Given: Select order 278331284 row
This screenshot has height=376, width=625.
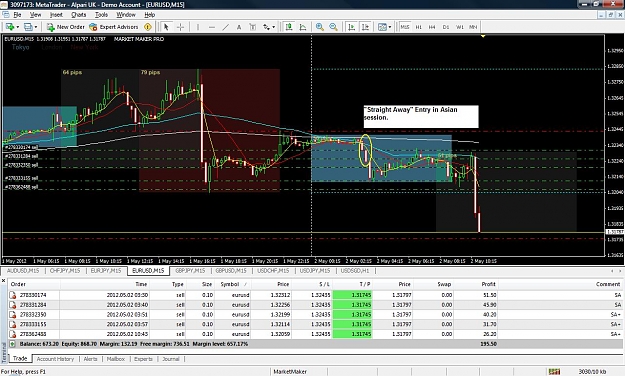Looking at the screenshot, I should pos(314,305).
